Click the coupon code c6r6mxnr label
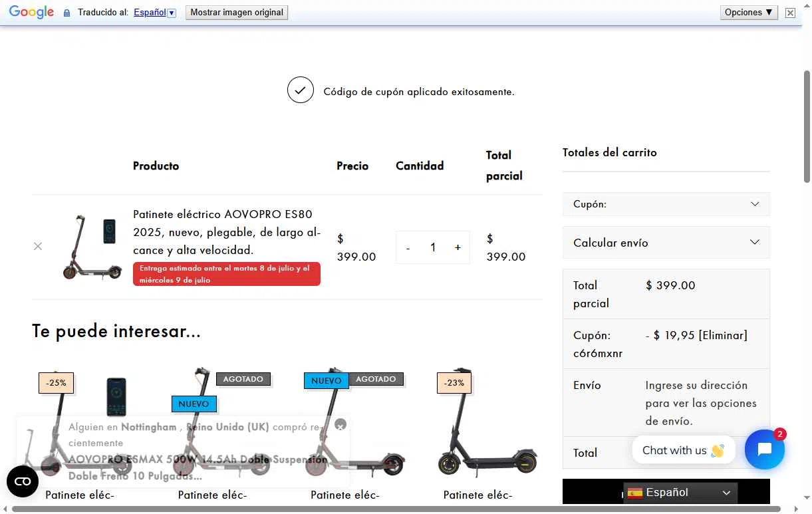The width and height of the screenshot is (812, 514). 598,353
